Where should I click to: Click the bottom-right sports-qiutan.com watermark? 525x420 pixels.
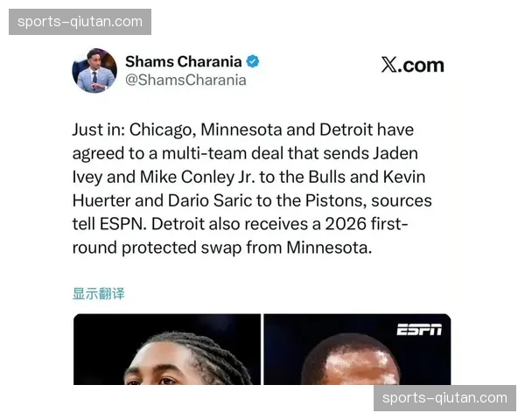pos(445,398)
